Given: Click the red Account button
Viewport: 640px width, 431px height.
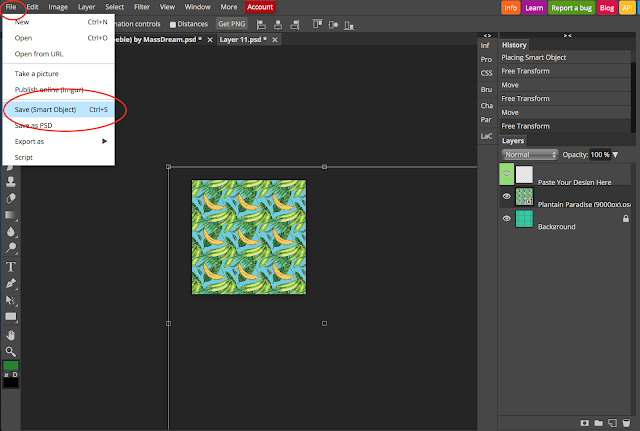Looking at the screenshot, I should pos(262,7).
